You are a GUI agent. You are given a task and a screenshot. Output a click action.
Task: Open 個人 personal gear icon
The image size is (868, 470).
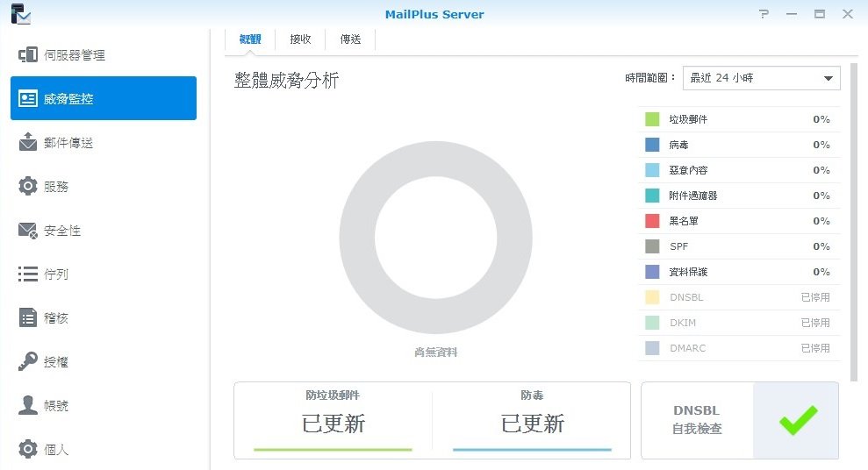click(x=28, y=448)
